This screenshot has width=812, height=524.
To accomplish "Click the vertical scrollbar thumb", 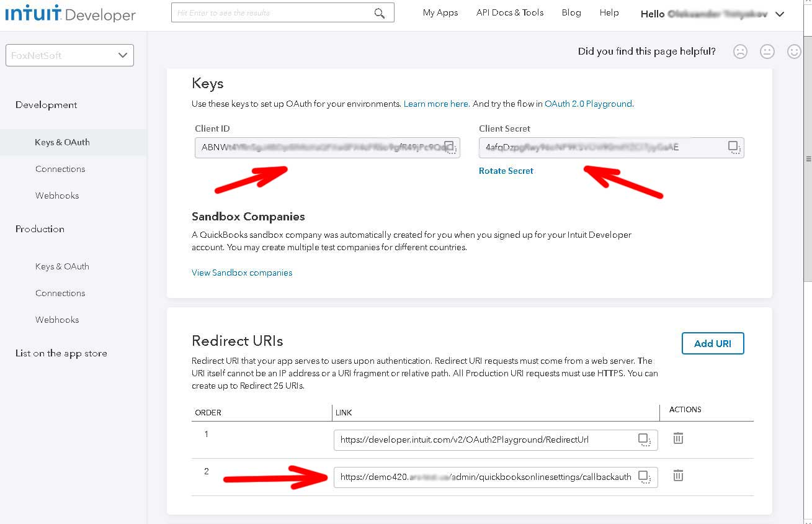I will [808, 159].
